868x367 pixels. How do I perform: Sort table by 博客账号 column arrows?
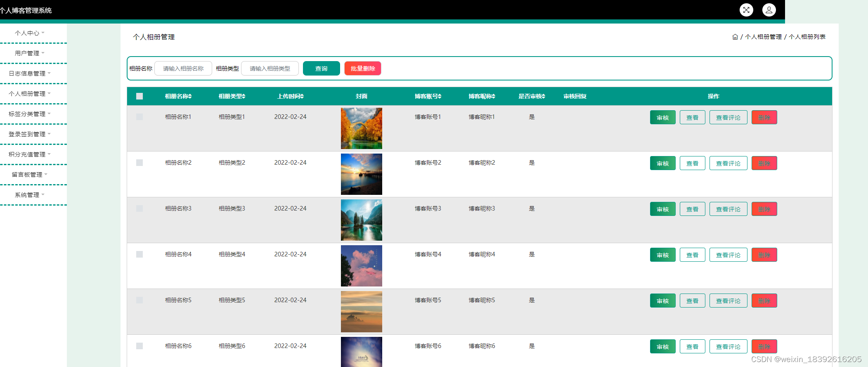(x=440, y=96)
